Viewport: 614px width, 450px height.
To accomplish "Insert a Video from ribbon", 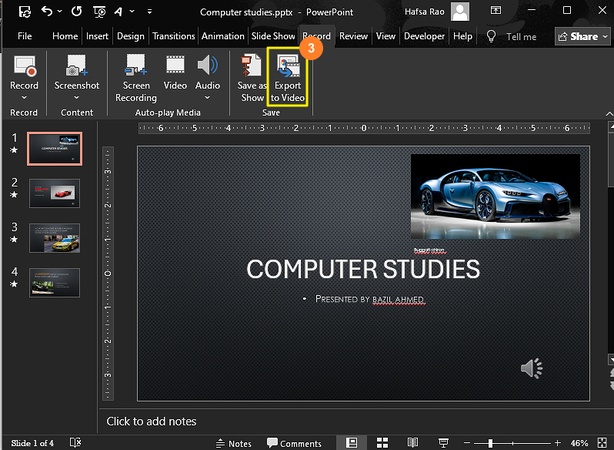I will pyautogui.click(x=175, y=73).
